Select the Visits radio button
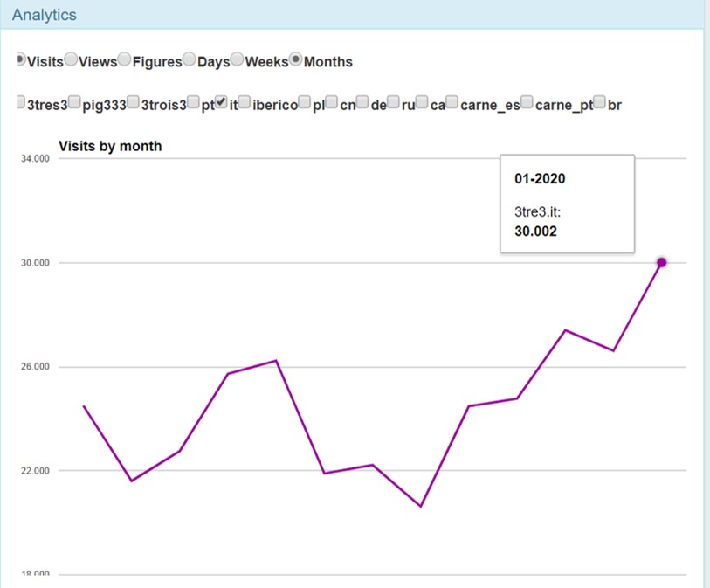Screen dimensions: 710x588 pyautogui.click(x=21, y=59)
